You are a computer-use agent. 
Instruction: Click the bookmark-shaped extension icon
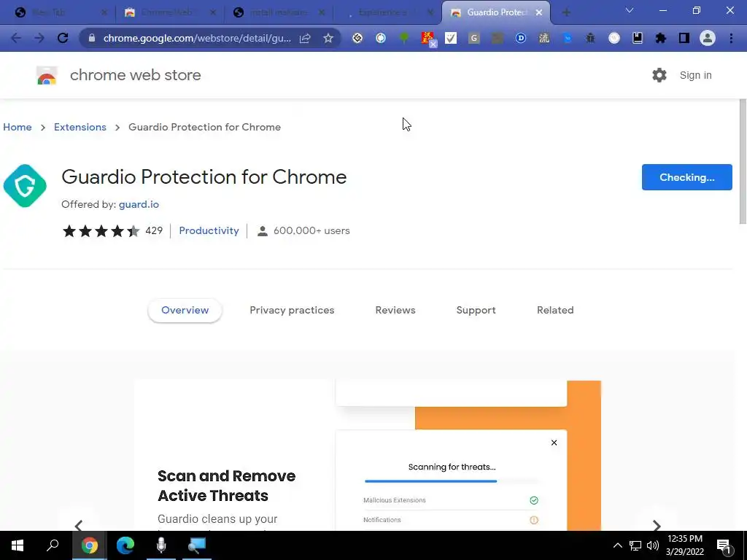[638, 38]
